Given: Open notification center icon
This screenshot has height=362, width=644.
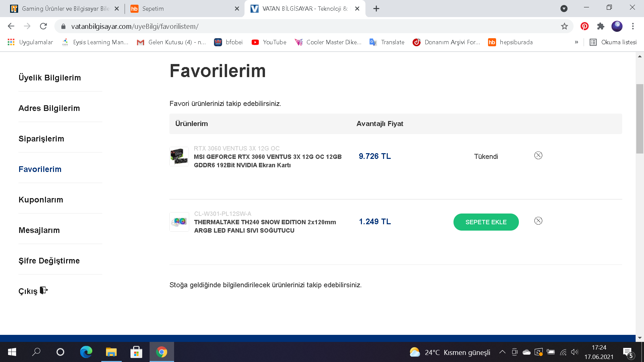Looking at the screenshot, I should tap(628, 353).
